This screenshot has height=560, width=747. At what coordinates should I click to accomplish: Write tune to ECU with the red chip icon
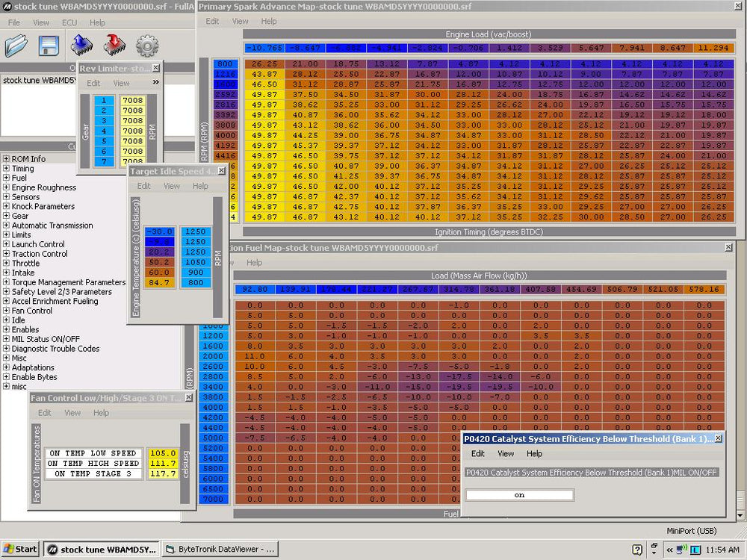114,45
